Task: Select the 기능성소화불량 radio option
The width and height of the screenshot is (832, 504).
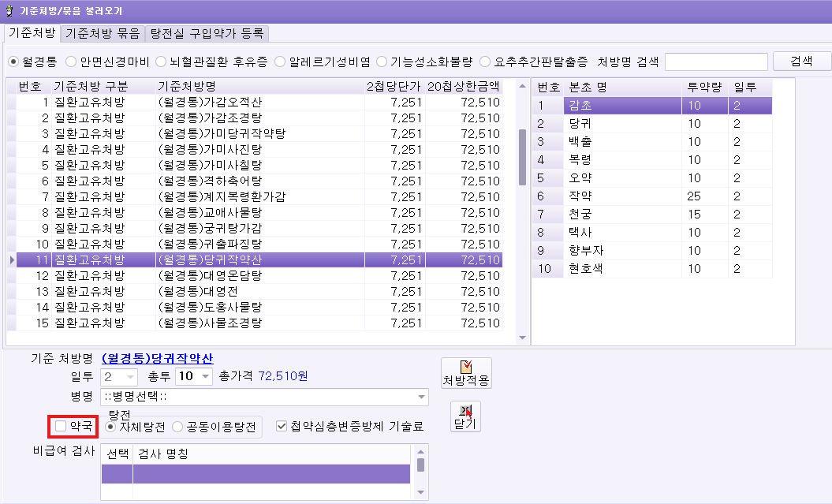Action: [x=382, y=62]
